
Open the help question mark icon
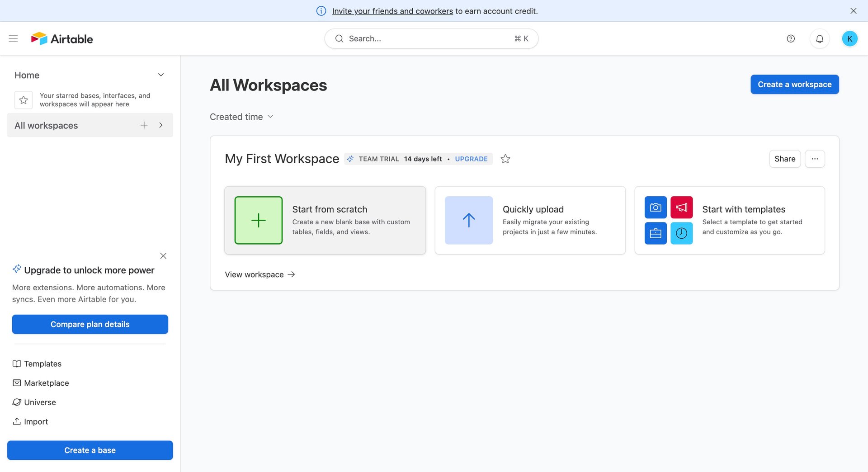pyautogui.click(x=791, y=38)
